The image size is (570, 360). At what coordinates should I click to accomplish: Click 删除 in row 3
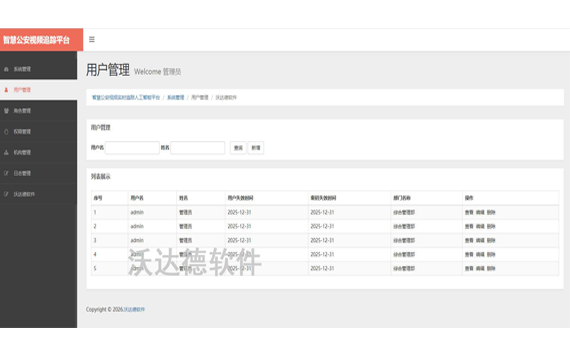coord(491,240)
